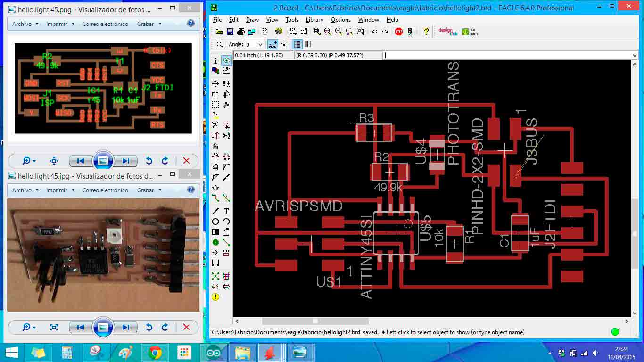Run a user program with the ULP icon

[x=304, y=32]
